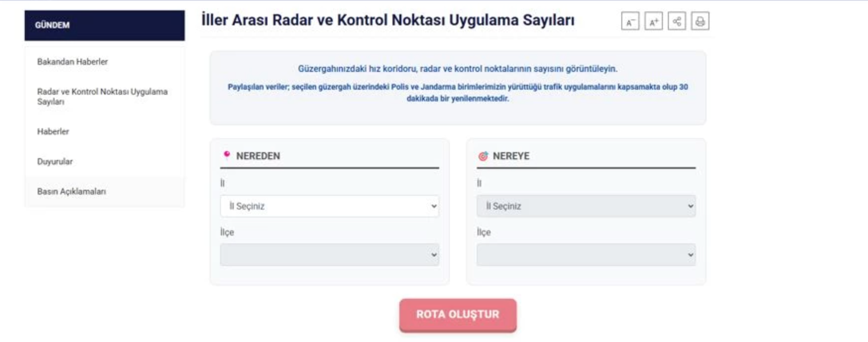
Task: Click the share icon
Action: click(677, 21)
